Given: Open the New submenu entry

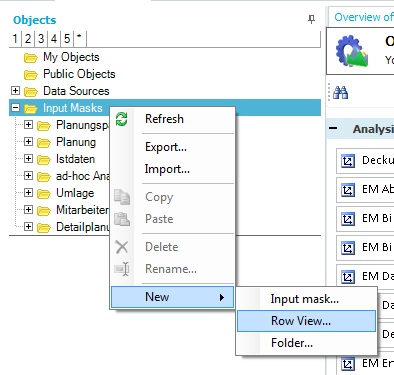Looking at the screenshot, I should 173,297.
